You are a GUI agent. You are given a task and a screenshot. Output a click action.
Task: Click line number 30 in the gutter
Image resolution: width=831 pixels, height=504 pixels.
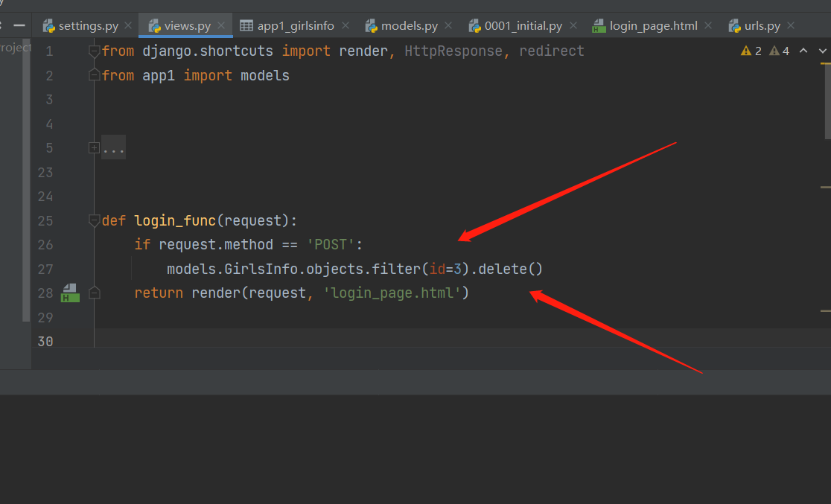[45, 342]
